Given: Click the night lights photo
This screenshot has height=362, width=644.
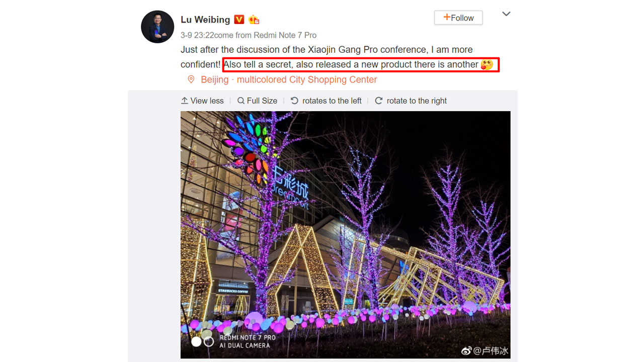Looking at the screenshot, I should point(346,235).
